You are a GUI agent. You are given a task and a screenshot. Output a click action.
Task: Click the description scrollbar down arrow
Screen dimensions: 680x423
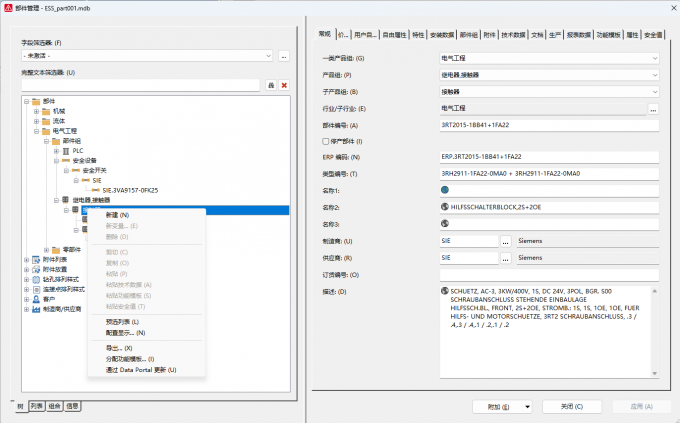(654, 374)
